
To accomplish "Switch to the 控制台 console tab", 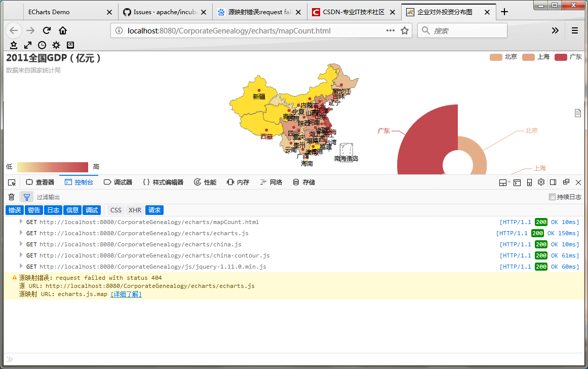I will pyautogui.click(x=79, y=182).
